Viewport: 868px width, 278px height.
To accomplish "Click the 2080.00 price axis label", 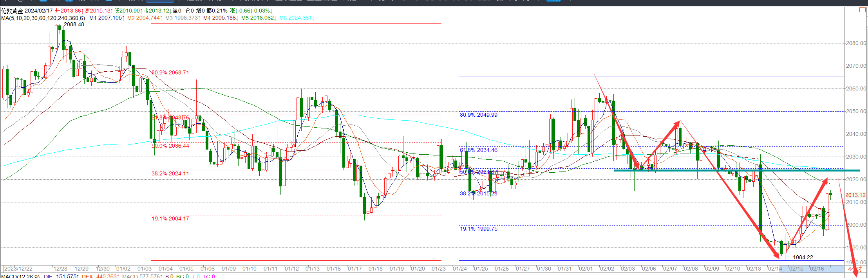I will tap(856, 43).
